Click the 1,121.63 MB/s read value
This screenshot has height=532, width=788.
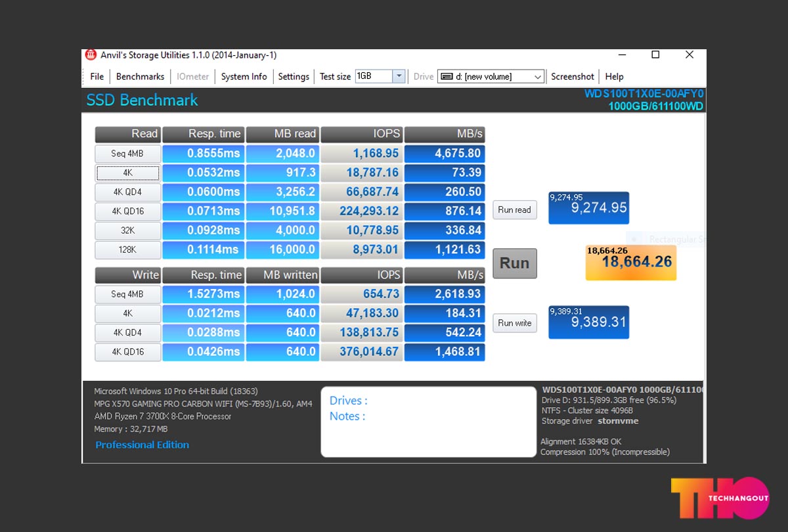pyautogui.click(x=445, y=250)
